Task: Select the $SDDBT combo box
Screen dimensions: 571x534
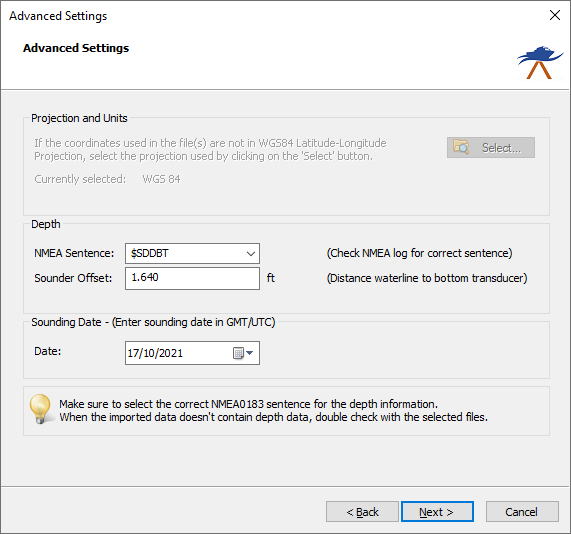Action: pyautogui.click(x=192, y=254)
